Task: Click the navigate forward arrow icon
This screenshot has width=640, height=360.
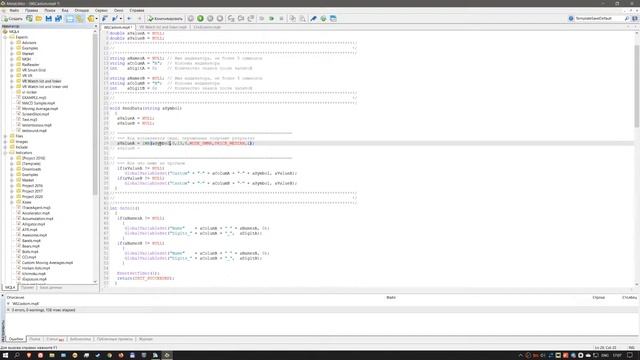Action: pyautogui.click(x=139, y=19)
